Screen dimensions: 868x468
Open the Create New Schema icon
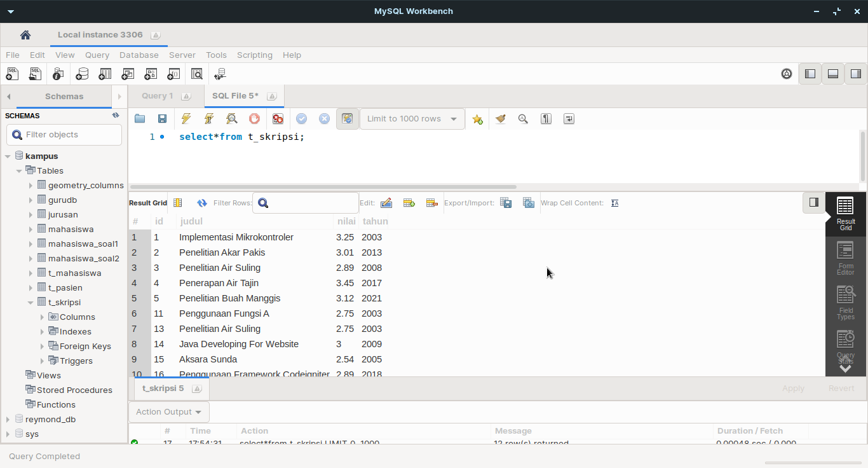pyautogui.click(x=82, y=74)
